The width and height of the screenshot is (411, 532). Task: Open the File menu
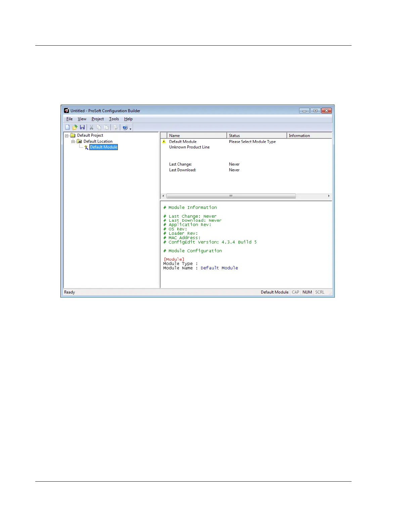pyautogui.click(x=70, y=119)
